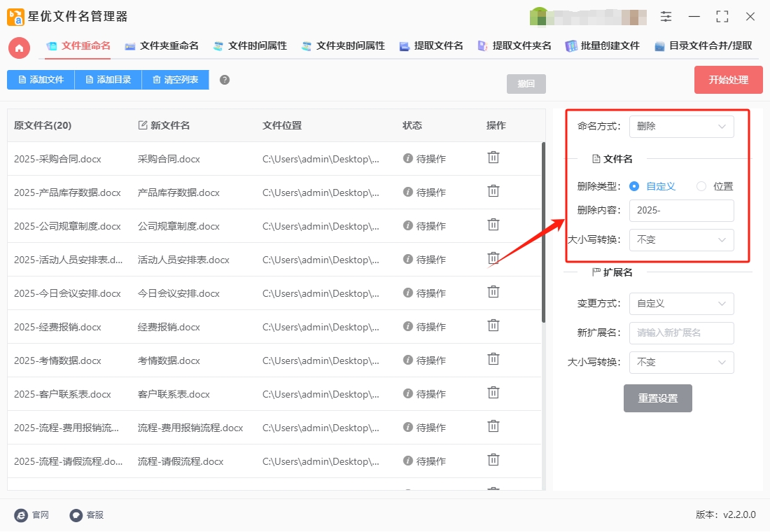Open 文件名 大小写转换 dropdown

pos(682,240)
